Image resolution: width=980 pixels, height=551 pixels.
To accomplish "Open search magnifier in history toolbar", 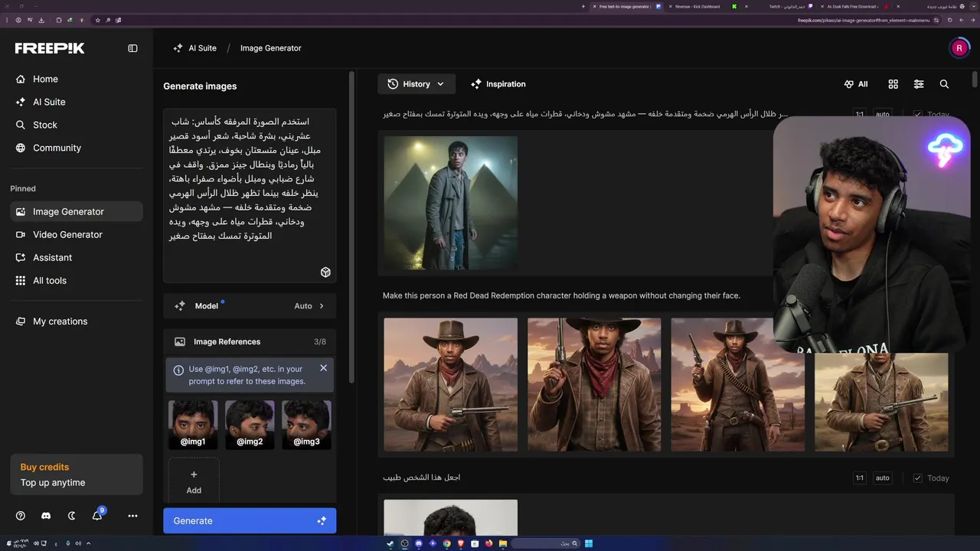I will 944,84.
